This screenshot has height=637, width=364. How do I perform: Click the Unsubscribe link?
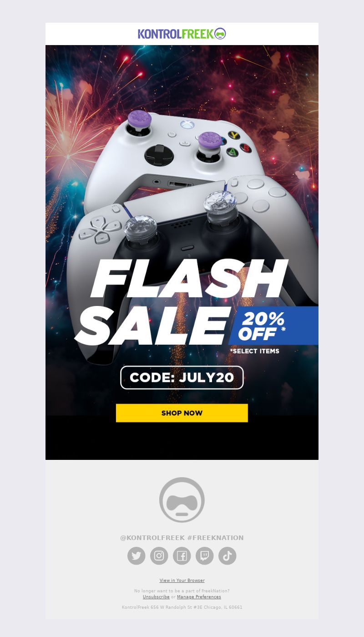(156, 597)
